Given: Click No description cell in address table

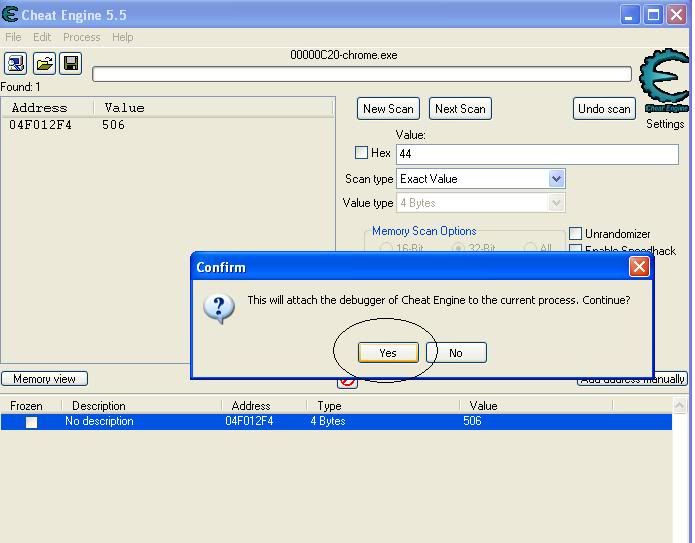Looking at the screenshot, I should coord(99,421).
